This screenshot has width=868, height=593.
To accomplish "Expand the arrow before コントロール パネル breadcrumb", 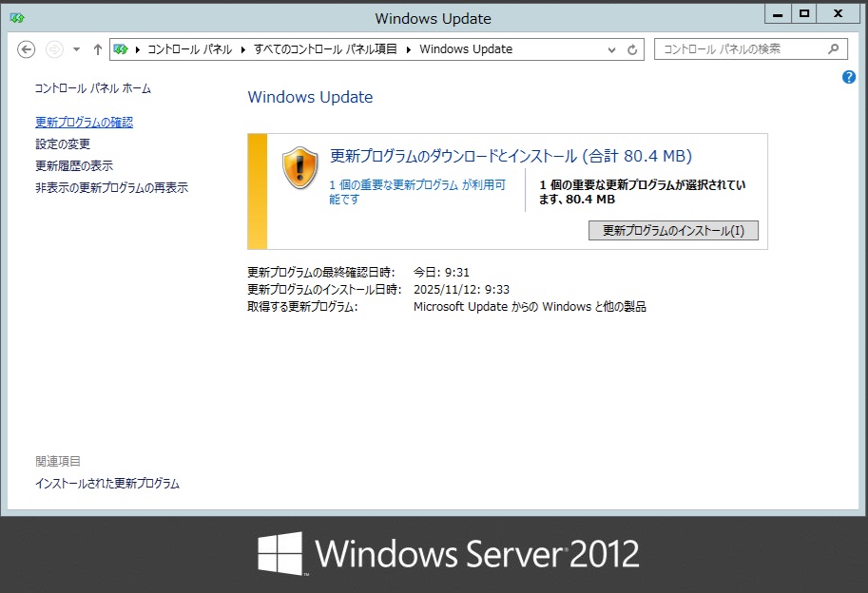I will 137,49.
